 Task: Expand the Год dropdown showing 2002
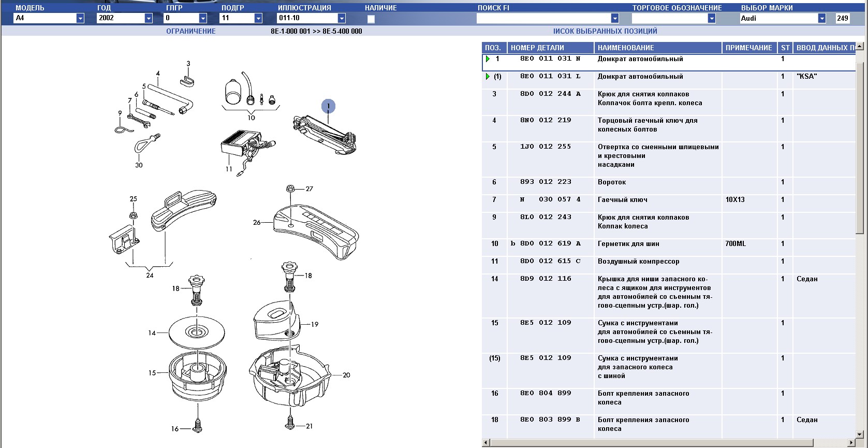(x=149, y=18)
